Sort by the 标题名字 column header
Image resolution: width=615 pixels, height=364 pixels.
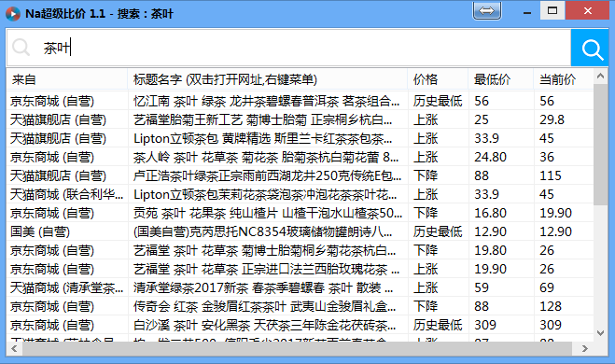[x=268, y=79]
